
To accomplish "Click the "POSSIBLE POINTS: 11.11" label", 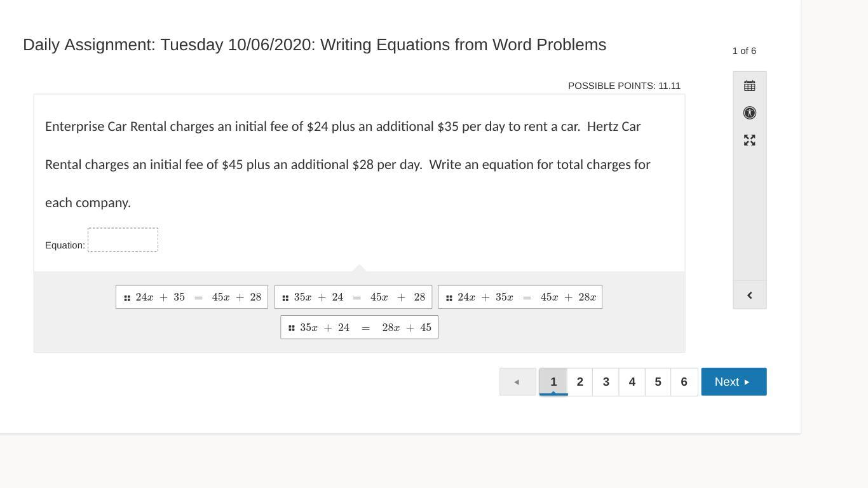I will click(624, 86).
